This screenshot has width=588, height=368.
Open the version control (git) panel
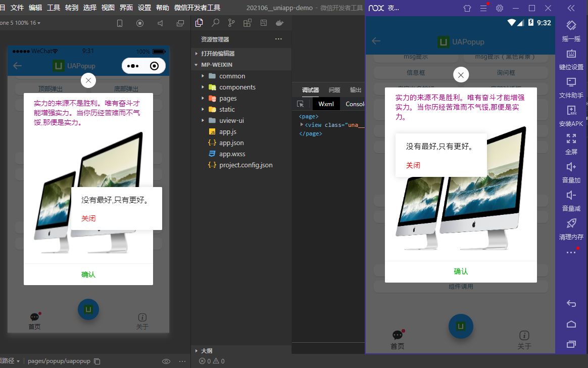[x=231, y=23]
